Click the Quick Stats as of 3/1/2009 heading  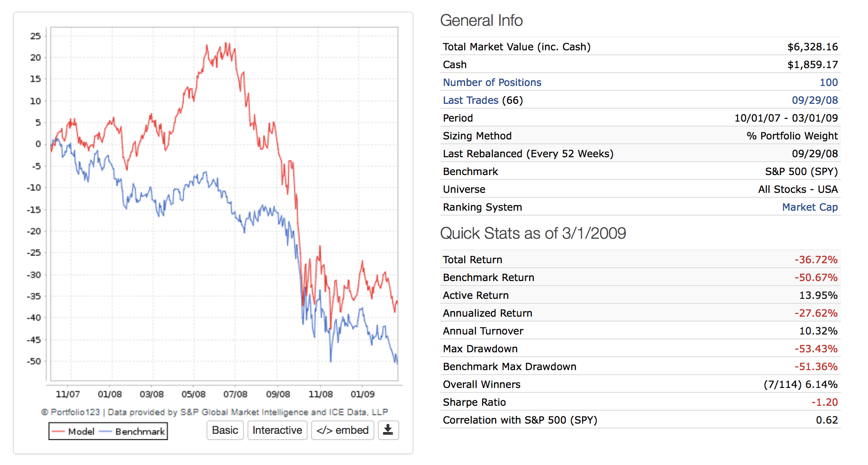tap(533, 233)
